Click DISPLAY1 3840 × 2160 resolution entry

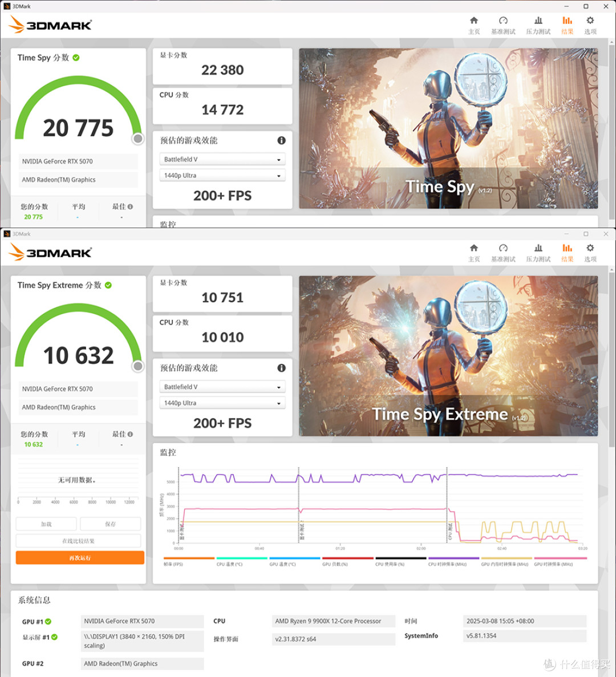click(142, 641)
